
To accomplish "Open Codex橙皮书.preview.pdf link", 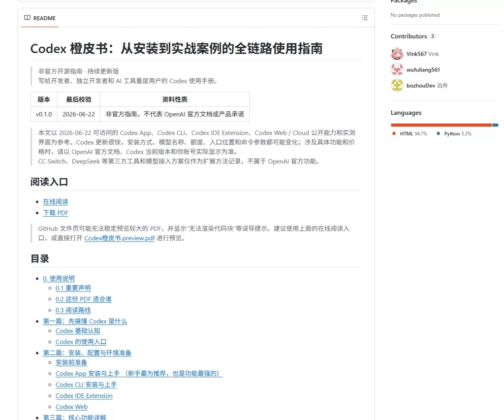I will point(119,238).
